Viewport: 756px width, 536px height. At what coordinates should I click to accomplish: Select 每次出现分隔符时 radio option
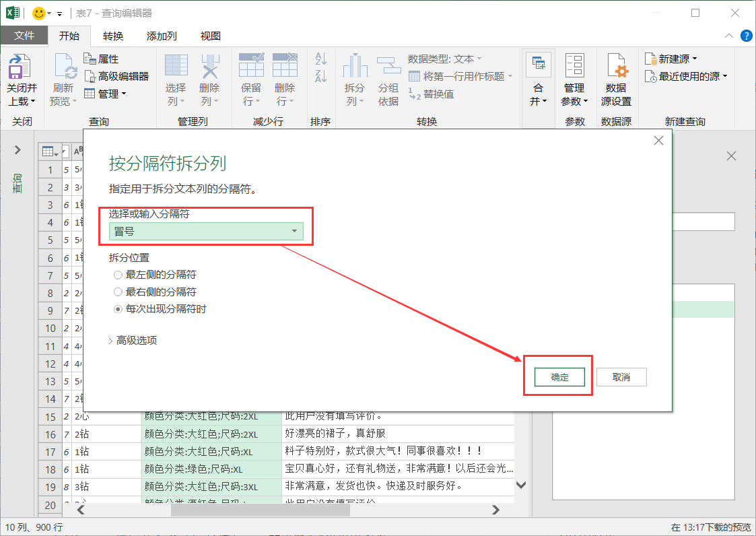pos(118,309)
